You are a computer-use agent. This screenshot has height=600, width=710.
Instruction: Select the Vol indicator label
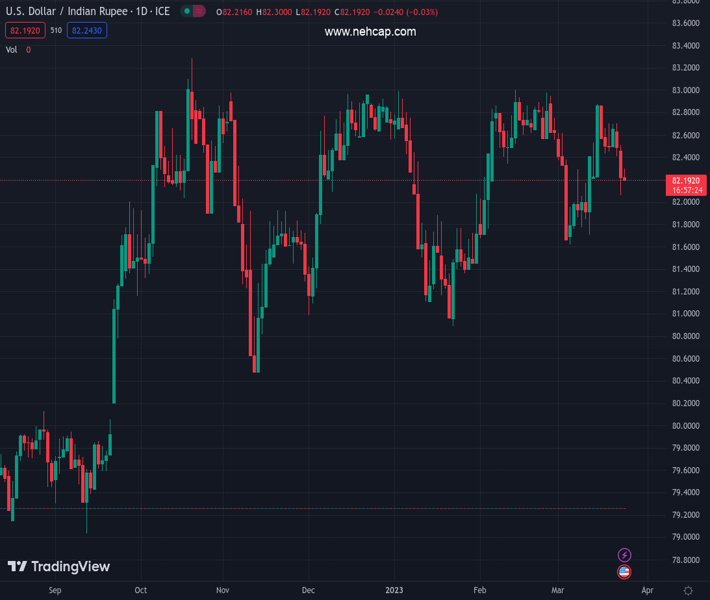(12, 50)
